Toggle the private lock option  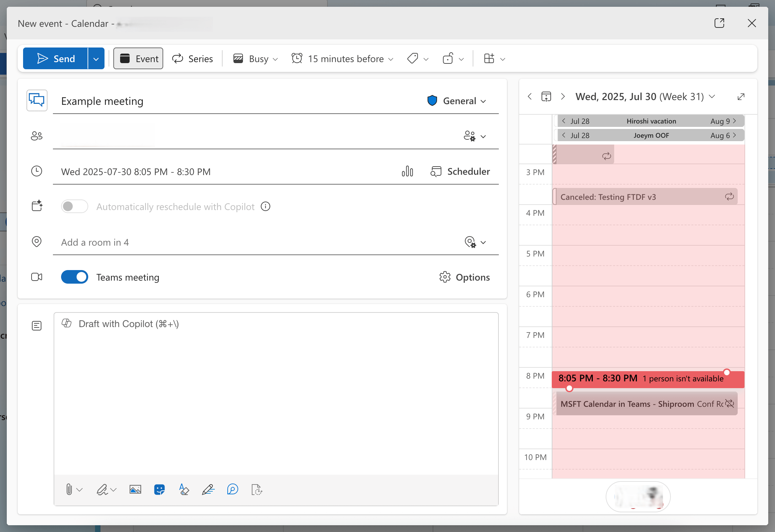point(448,59)
